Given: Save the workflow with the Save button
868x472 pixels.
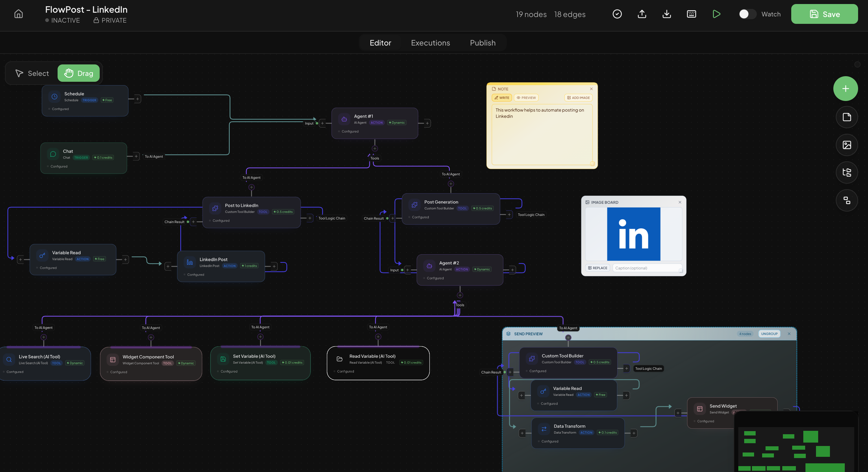Looking at the screenshot, I should (824, 14).
